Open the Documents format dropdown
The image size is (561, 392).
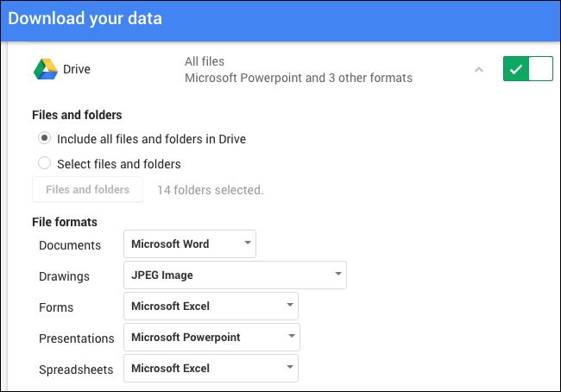coord(190,244)
